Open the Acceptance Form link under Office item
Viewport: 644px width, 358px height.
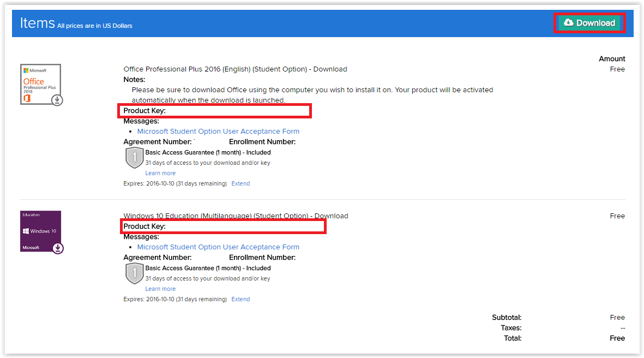(x=218, y=132)
